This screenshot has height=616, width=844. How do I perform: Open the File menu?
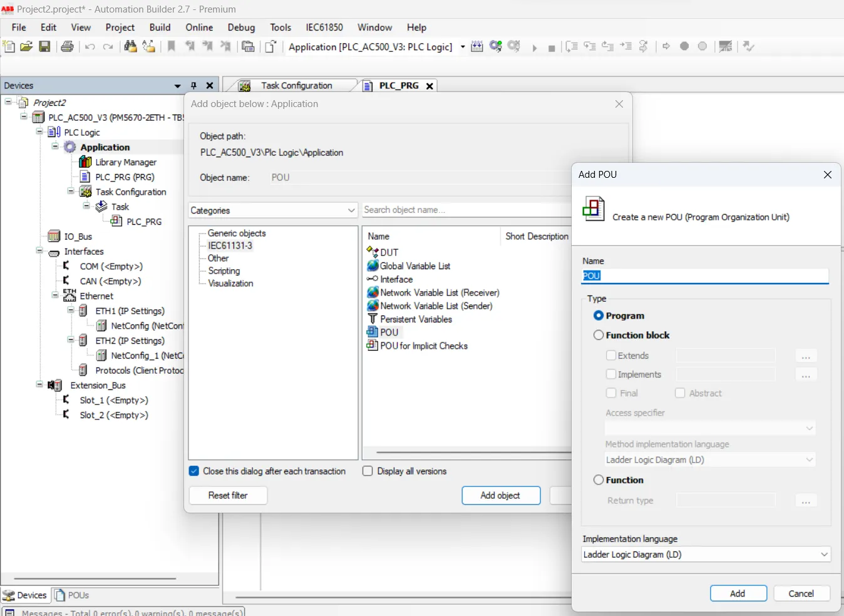tap(19, 28)
